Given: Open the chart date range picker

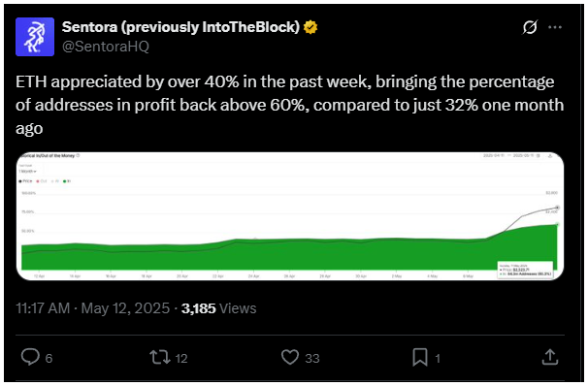Looking at the screenshot, I should pos(511,155).
